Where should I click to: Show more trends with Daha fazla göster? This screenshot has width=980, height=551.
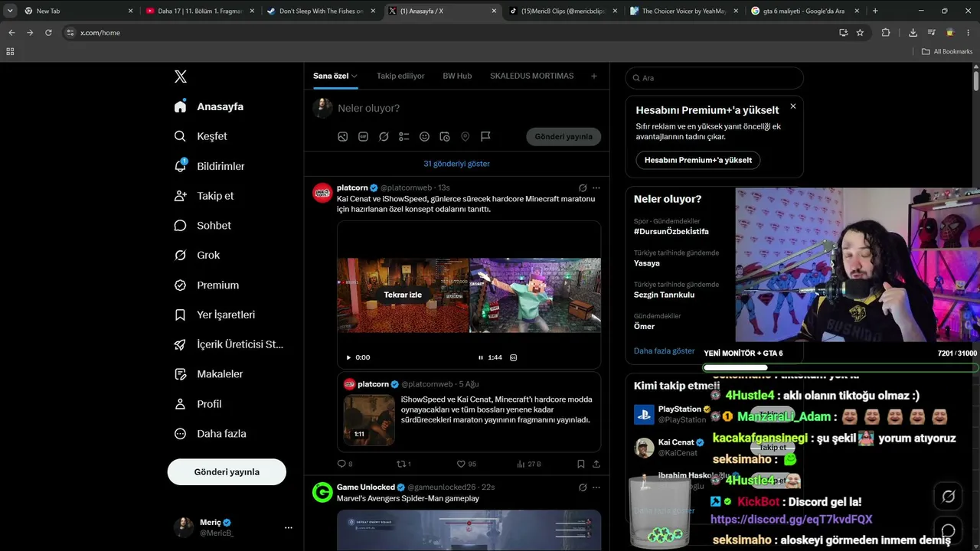(664, 350)
